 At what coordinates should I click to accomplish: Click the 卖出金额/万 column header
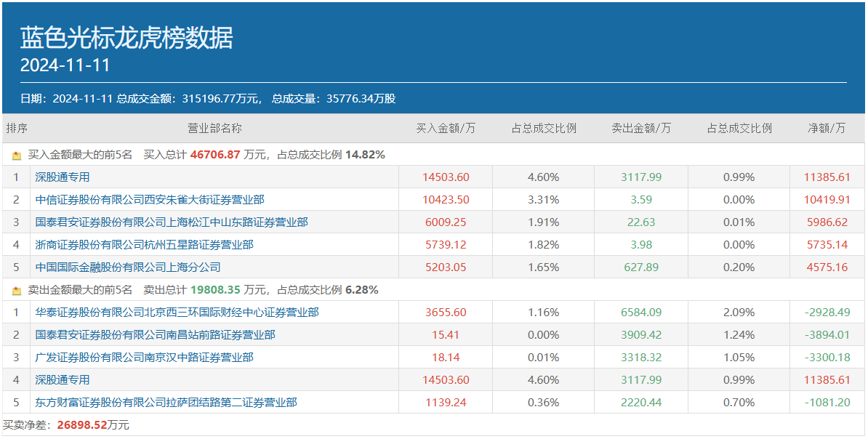click(641, 129)
